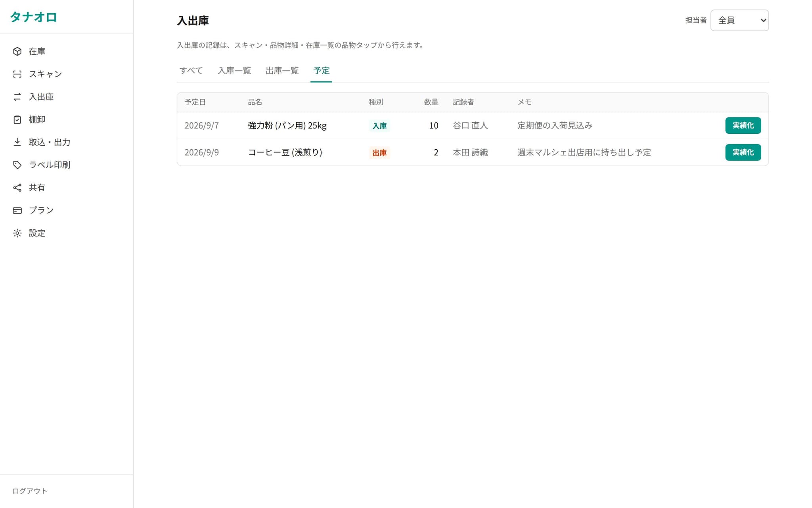The height and width of the screenshot is (508, 812).
Task: Click the 出庫 type badge
Action: 379,153
